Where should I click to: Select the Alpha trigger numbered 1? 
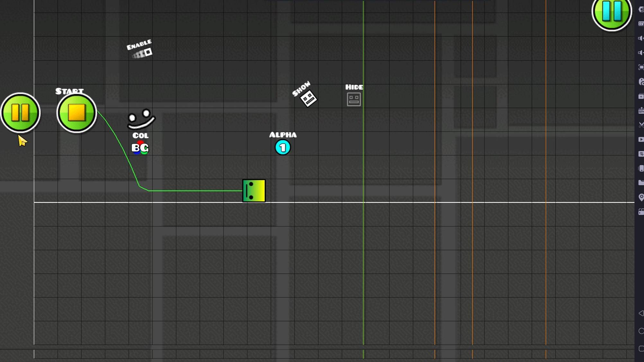tap(283, 143)
